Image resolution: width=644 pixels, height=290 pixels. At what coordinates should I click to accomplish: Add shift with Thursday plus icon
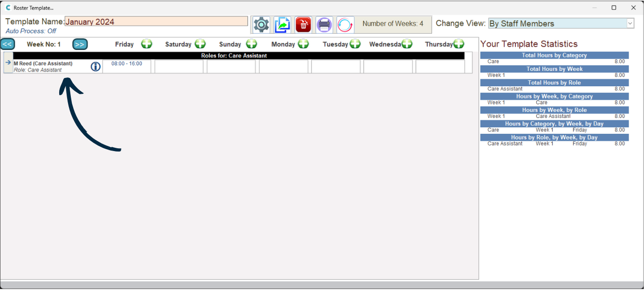(458, 44)
